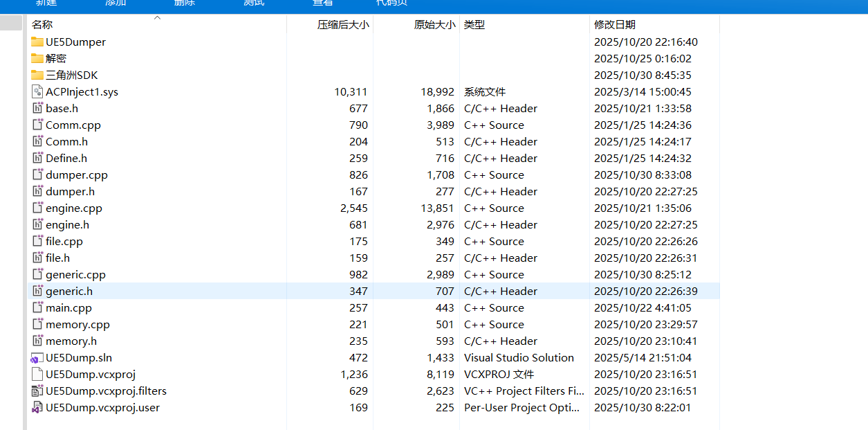Select the ACPInject1.sys system file icon

point(38,91)
